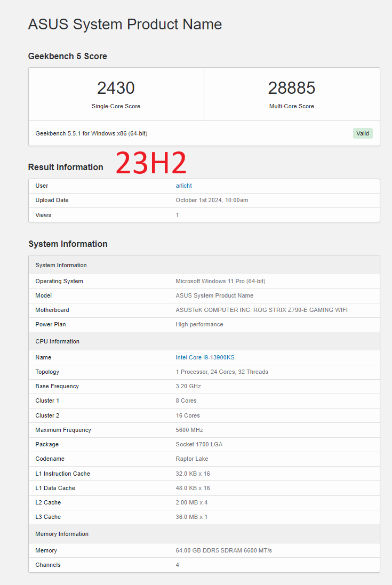
Task: Click the Result Information heading
Action: pyautogui.click(x=66, y=167)
